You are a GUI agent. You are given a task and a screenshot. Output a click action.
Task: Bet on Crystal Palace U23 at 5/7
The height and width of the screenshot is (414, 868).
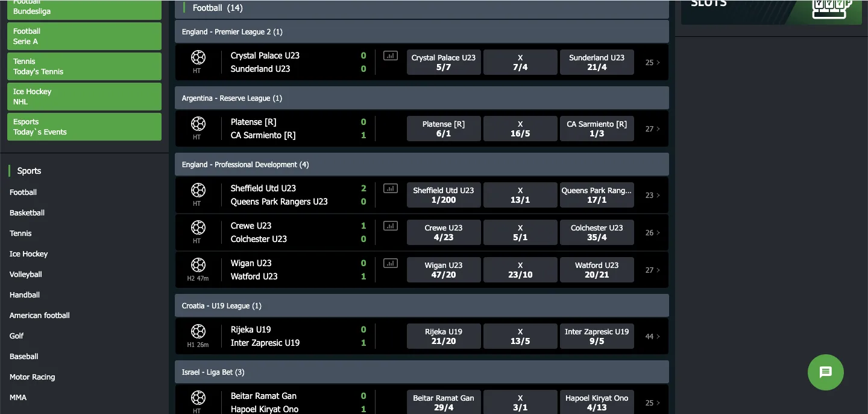click(x=444, y=62)
